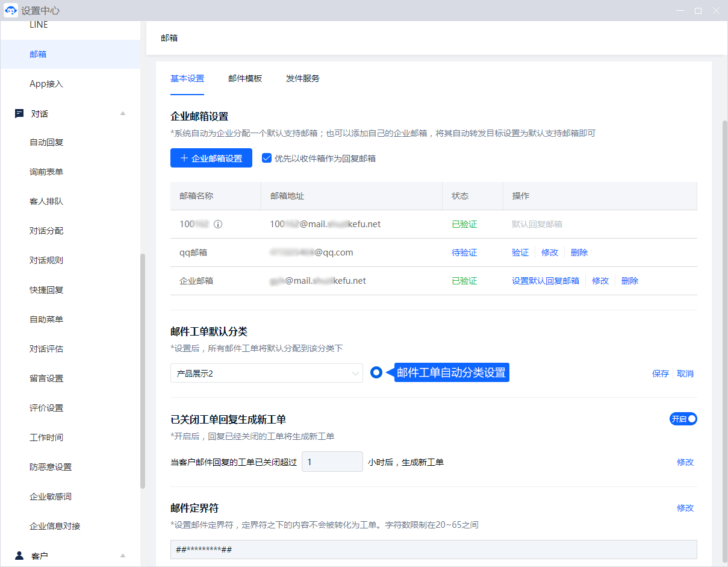
Task: Save the 邮件工单默认分类 setting
Action: 661,374
